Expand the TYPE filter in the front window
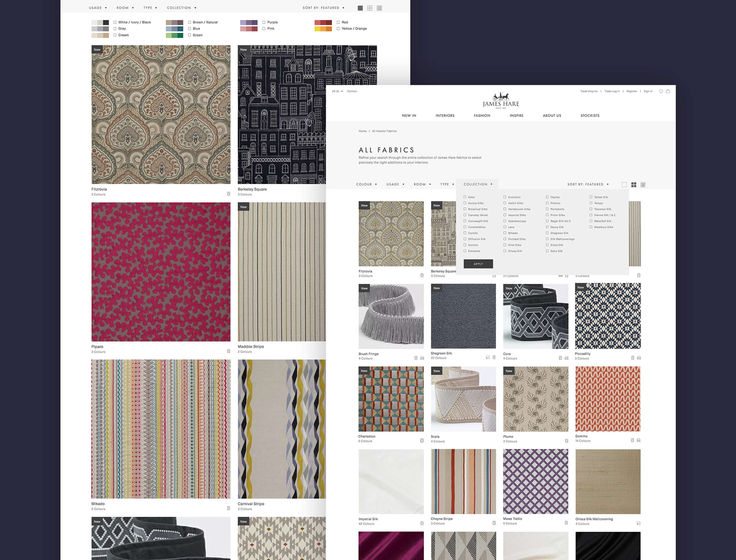Image resolution: width=736 pixels, height=560 pixels. point(447,184)
